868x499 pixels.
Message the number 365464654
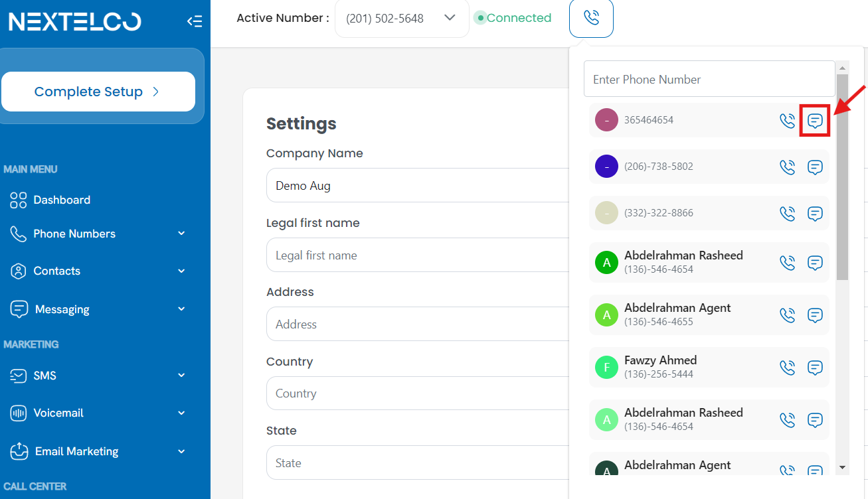point(815,121)
